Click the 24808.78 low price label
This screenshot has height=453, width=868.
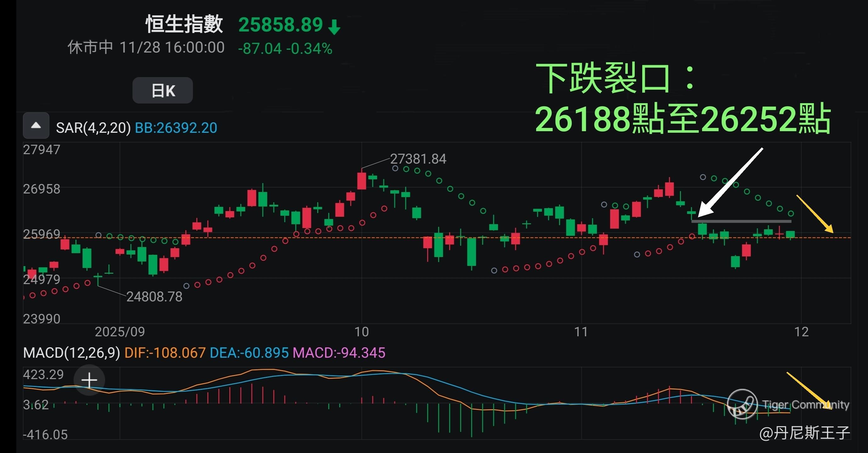154,297
